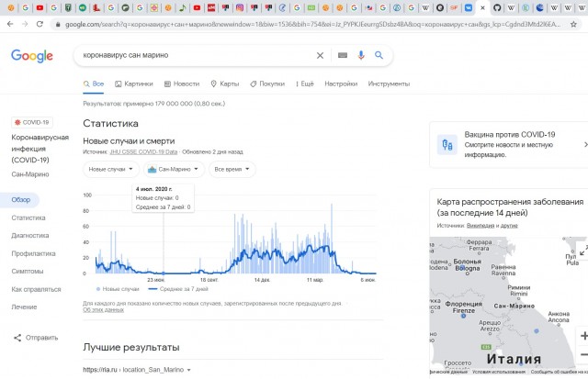Open the ria.ru result dropdown arrow

tap(188, 370)
